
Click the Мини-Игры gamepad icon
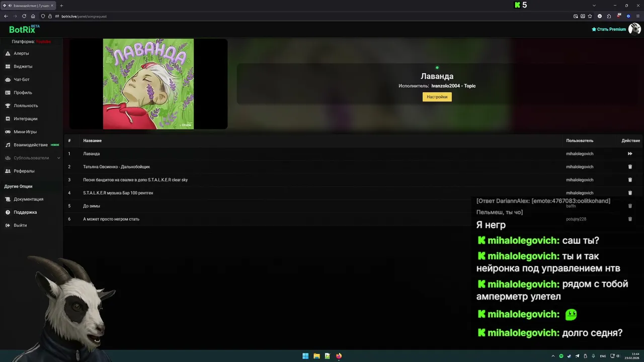point(8,132)
